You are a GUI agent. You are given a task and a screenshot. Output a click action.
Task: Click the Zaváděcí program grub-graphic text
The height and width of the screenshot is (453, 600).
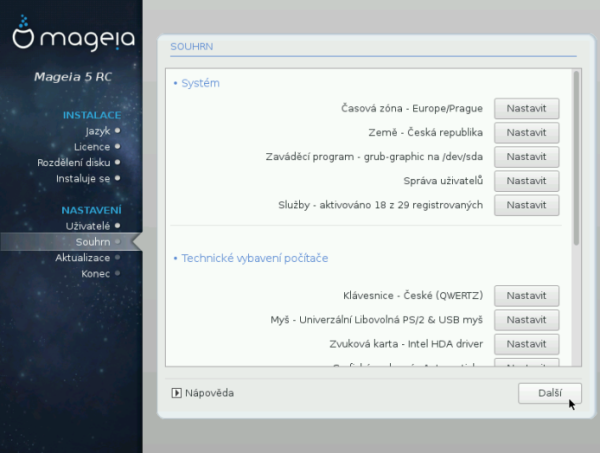[x=374, y=157]
